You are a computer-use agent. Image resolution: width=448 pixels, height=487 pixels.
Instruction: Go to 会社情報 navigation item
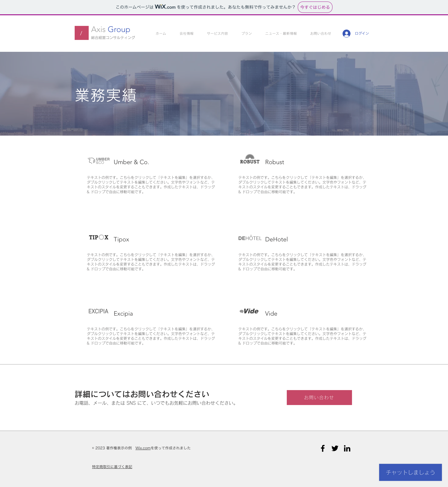pyautogui.click(x=186, y=34)
